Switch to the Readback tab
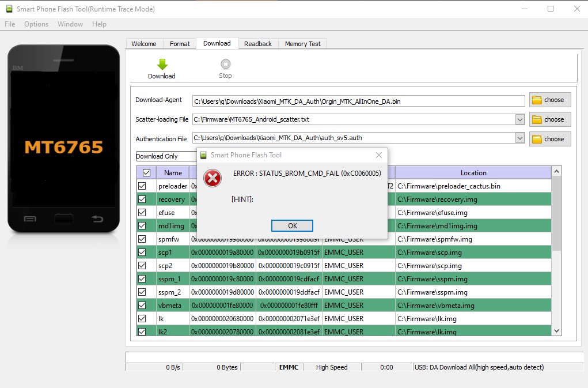Viewport: 588px width, 388px height. (x=257, y=44)
